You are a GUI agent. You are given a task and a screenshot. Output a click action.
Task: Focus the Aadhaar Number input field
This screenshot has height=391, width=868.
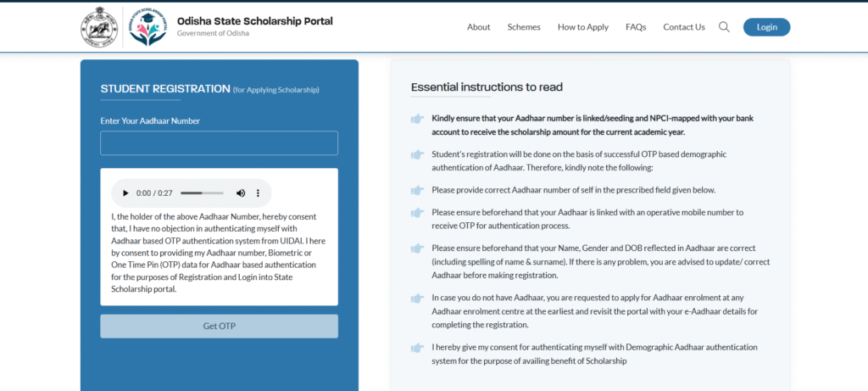(x=219, y=143)
